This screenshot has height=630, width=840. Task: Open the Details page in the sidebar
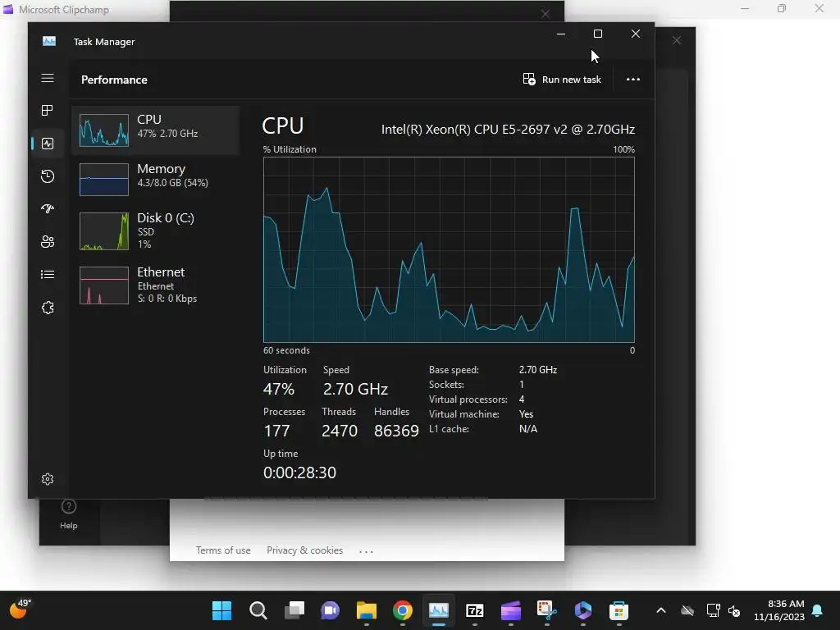[48, 274]
